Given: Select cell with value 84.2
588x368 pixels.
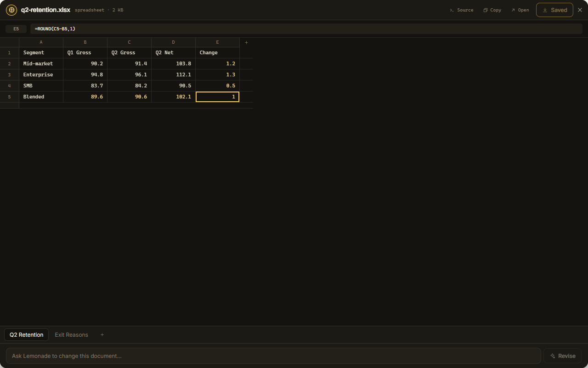Looking at the screenshot, I should (129, 86).
